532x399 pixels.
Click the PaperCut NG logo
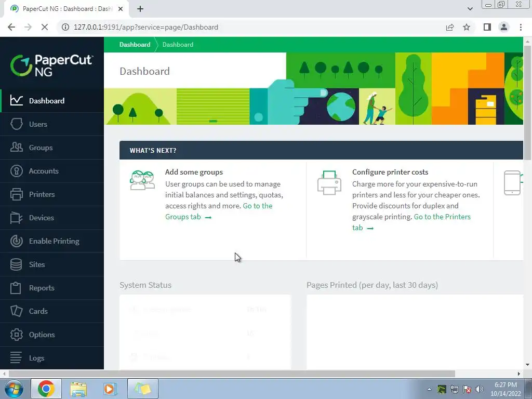pos(51,65)
